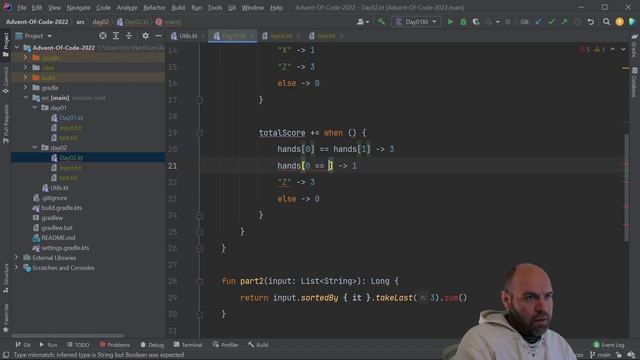Screen dimensions: 640x360
Task: Click the orange IDE updates icon
Action: 620,22
